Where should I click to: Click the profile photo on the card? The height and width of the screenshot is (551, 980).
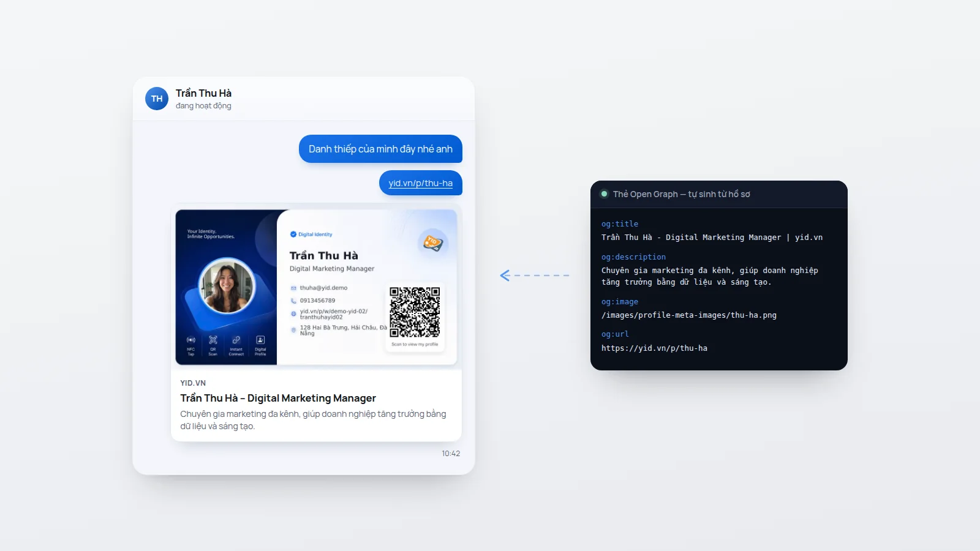coord(227,285)
